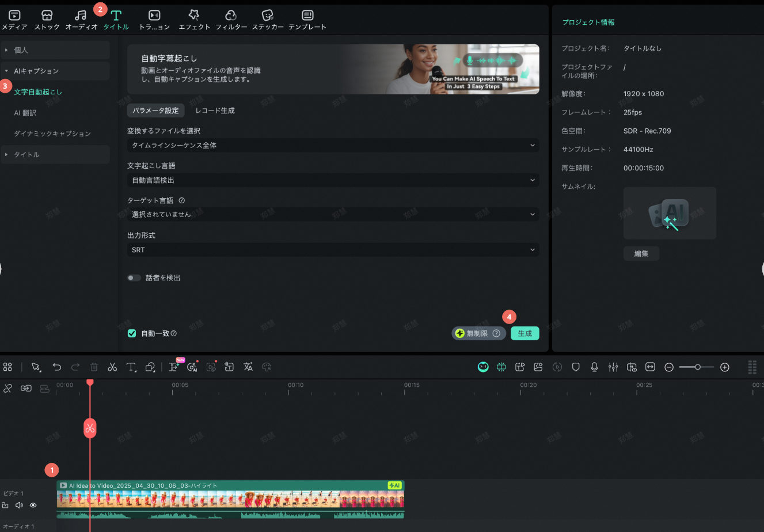Screen dimensions: 764x532
Task: Hide ビデオ 1 track with eye icon
Action: (x=33, y=505)
